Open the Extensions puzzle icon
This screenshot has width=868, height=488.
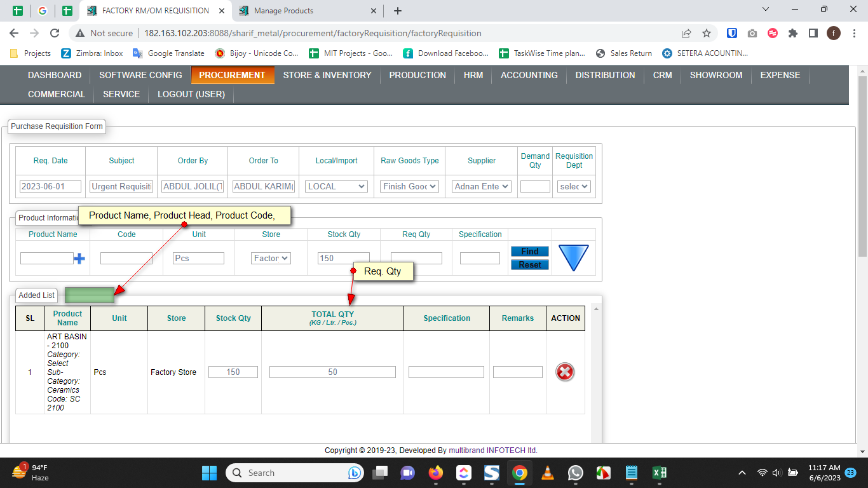pos(792,33)
